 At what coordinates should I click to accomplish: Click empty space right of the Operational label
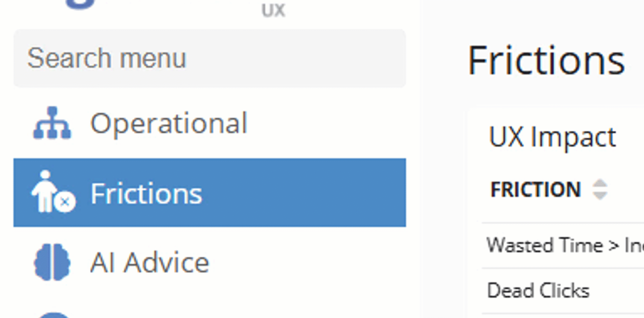tap(323, 123)
